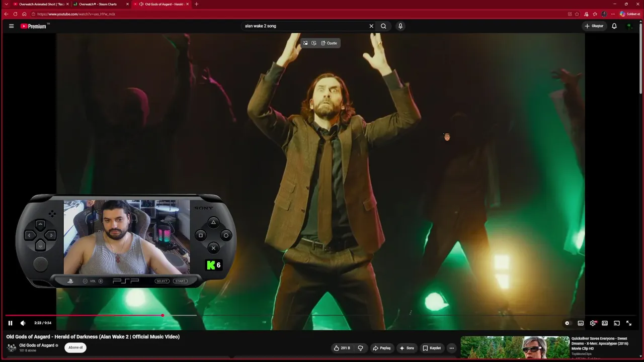
Task: View site information lock icon
Action: pos(34,14)
